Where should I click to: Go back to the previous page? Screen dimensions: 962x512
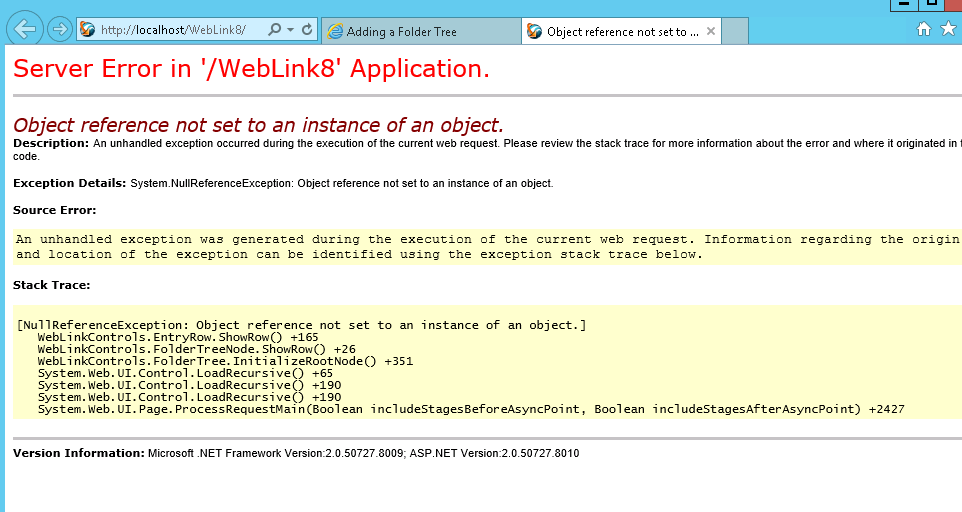tap(25, 30)
